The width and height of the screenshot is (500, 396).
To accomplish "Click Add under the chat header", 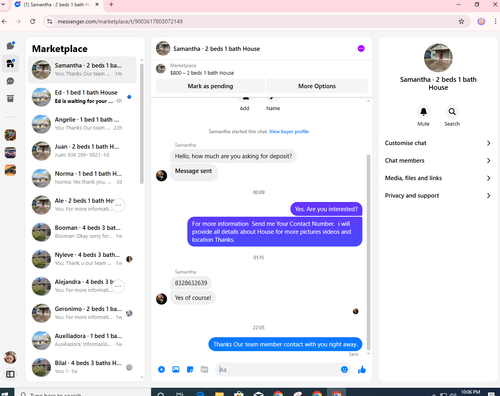I will point(244,104).
